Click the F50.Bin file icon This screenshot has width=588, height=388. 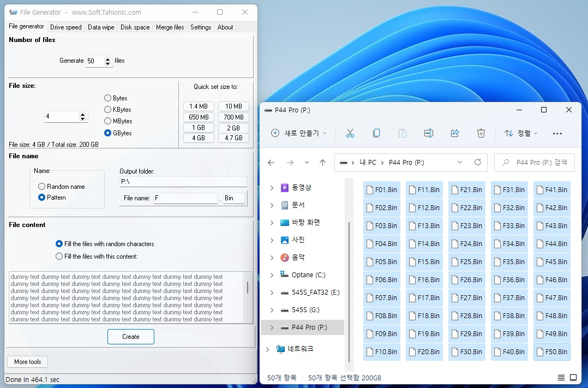click(539, 352)
